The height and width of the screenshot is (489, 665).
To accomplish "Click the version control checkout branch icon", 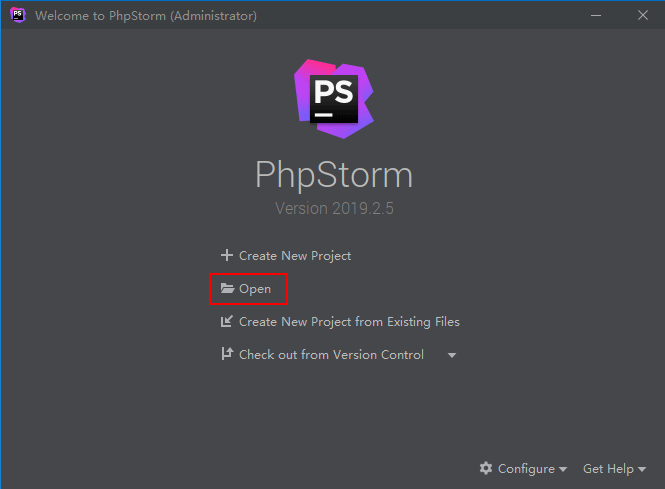I will point(227,354).
